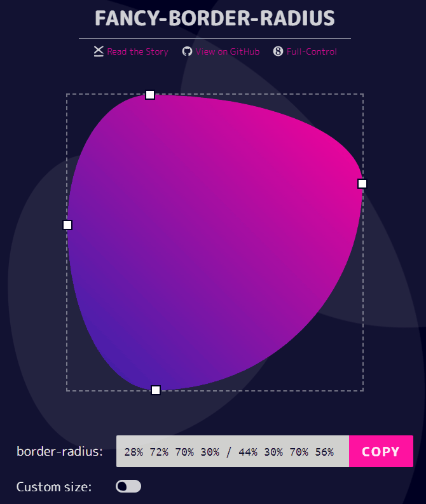
Task: Select the right edge square handle
Action: [x=362, y=184]
